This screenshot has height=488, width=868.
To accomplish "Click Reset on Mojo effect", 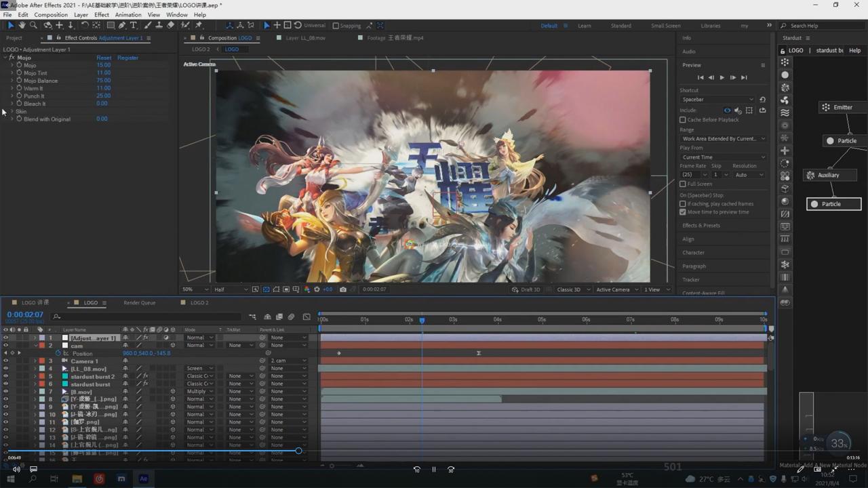I will (104, 58).
